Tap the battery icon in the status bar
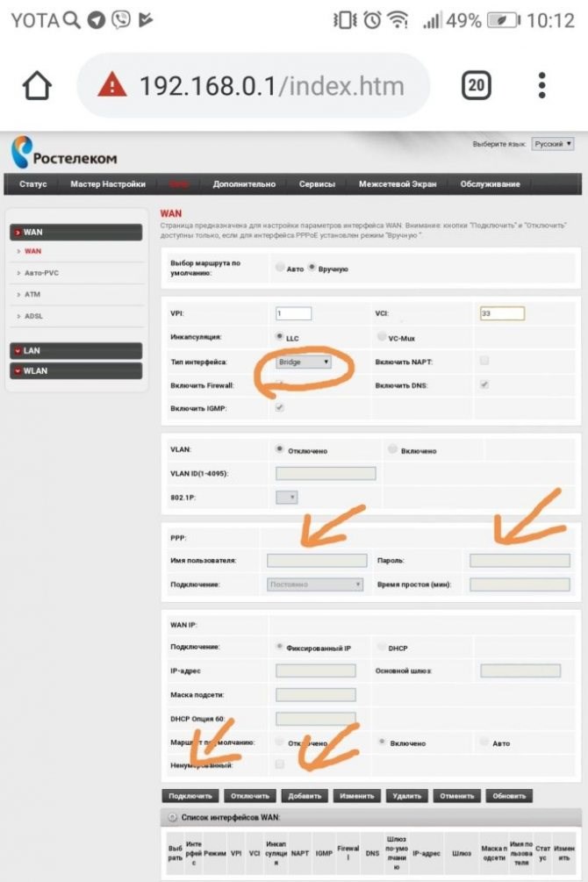 504,21
